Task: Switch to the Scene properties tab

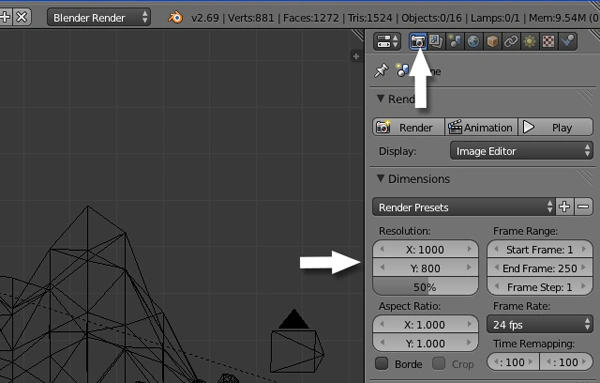Action: (x=454, y=41)
